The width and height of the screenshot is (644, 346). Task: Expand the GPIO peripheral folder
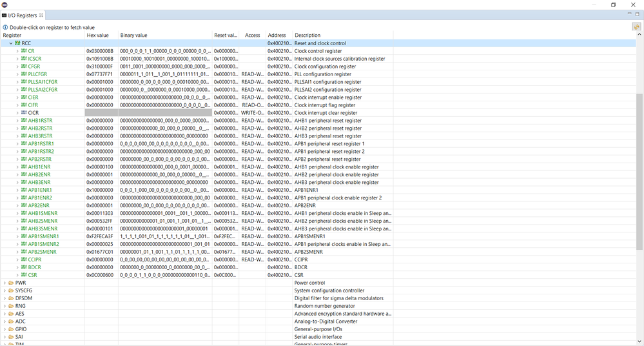(5, 329)
